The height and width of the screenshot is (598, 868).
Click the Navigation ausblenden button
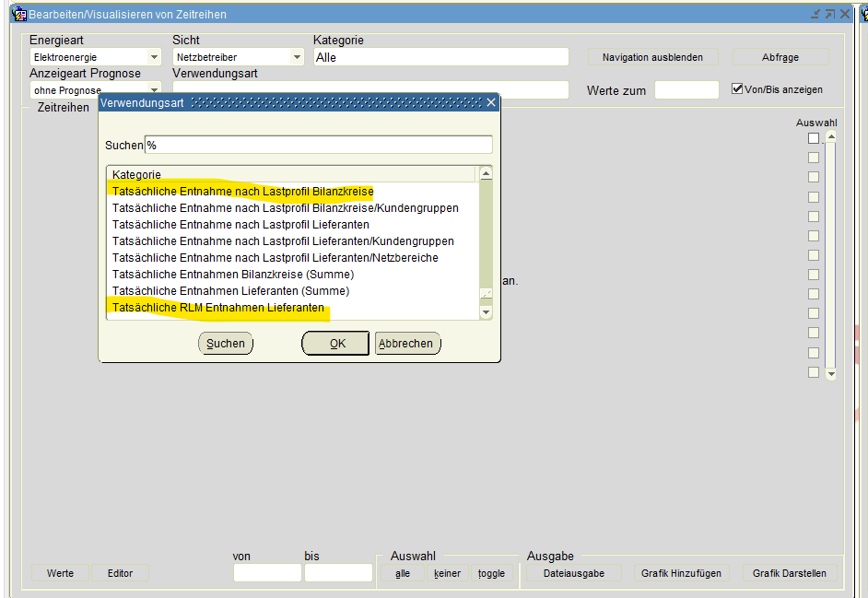652,57
